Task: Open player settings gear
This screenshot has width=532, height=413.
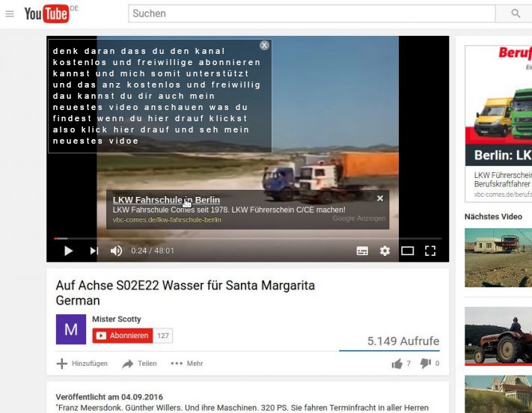Action: coord(385,251)
